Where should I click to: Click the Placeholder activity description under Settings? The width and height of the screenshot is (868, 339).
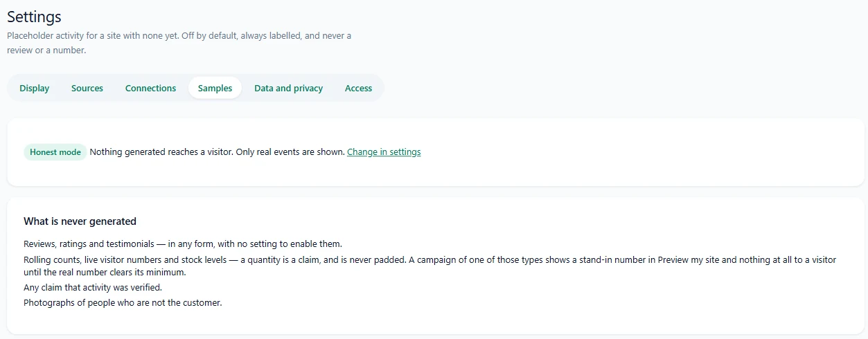click(179, 43)
